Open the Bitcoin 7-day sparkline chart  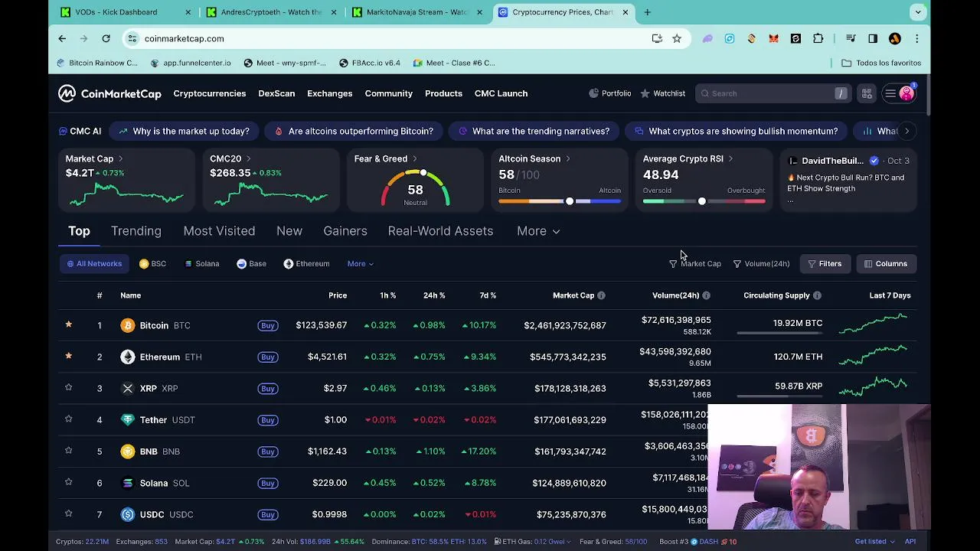click(874, 324)
